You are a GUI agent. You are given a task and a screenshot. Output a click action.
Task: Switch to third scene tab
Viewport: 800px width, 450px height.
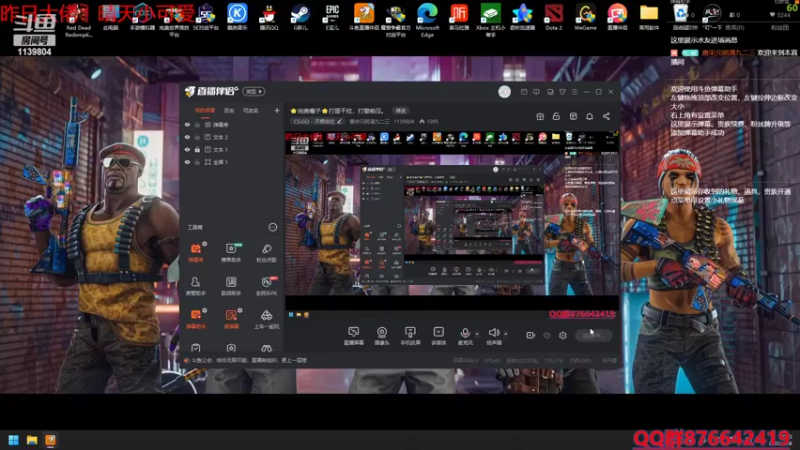coord(251,110)
